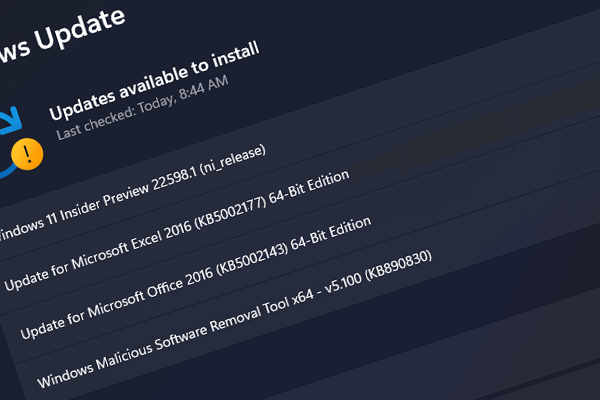Screen dimensions: 600x400
Task: Click the Windows Update sync status icon
Action: pos(17,142)
